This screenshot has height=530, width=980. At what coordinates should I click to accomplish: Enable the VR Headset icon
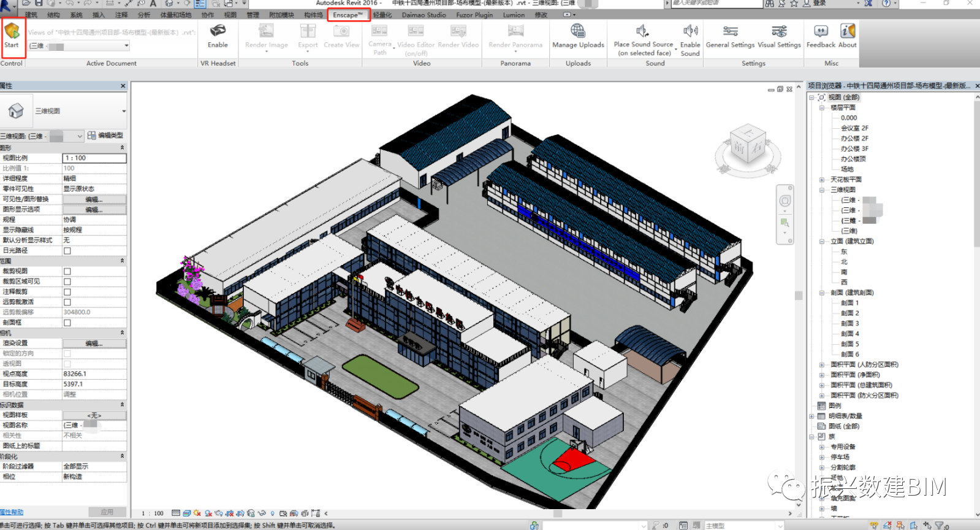tap(218, 31)
